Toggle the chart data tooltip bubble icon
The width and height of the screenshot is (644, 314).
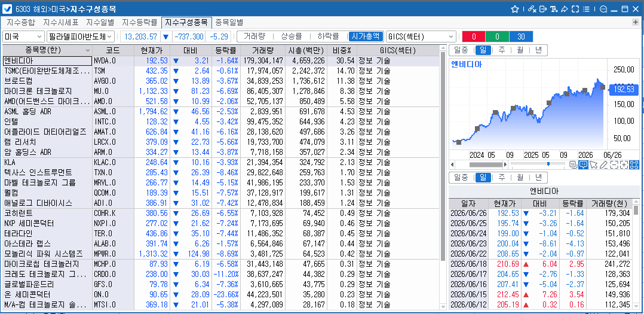click(x=583, y=164)
